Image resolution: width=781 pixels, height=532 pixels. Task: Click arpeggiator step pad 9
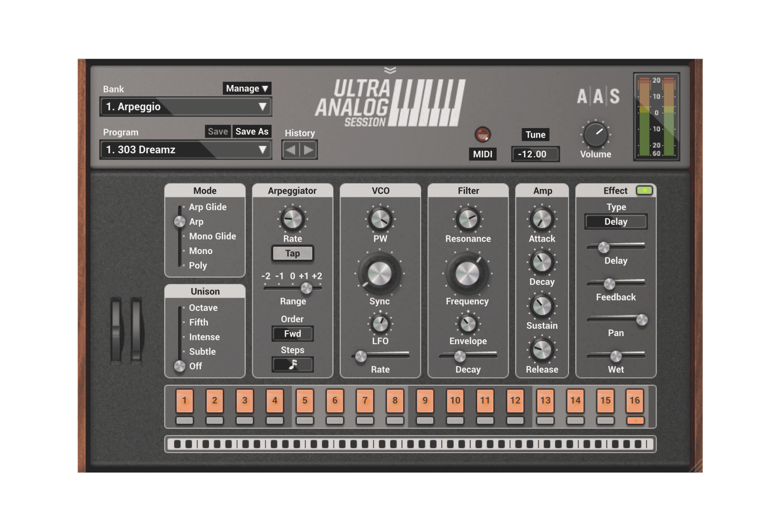425,401
